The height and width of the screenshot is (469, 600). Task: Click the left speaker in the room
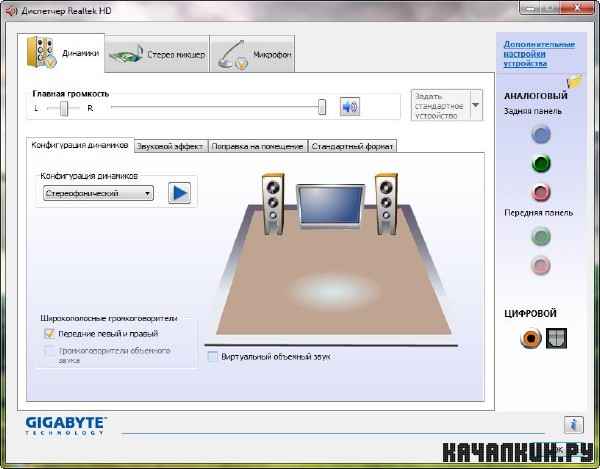pyautogui.click(x=273, y=204)
